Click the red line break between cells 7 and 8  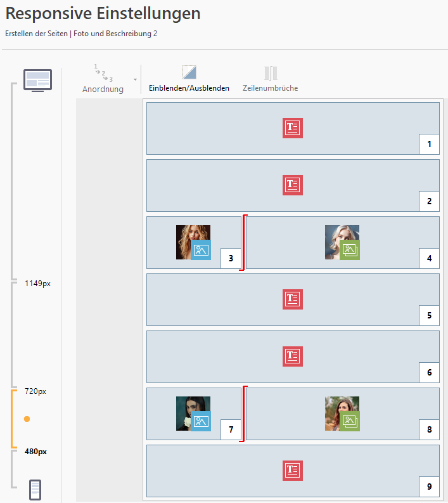(243, 414)
